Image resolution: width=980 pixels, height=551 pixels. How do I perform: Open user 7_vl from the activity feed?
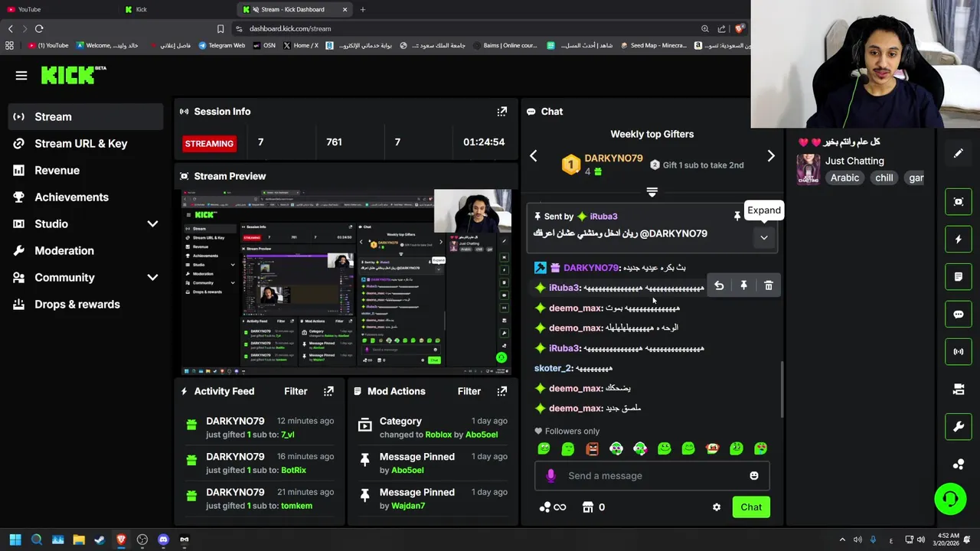[287, 435]
